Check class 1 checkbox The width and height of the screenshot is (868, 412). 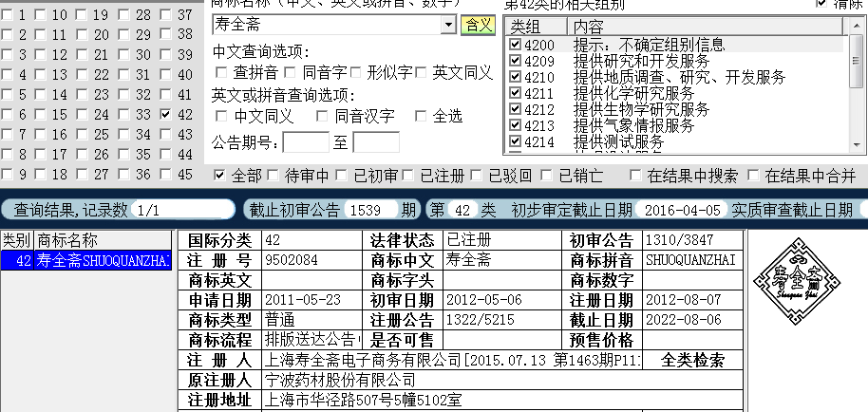point(7,15)
